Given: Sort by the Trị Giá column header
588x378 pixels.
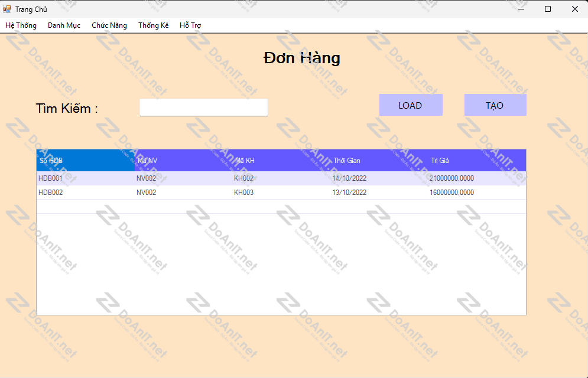Looking at the screenshot, I should (477, 160).
